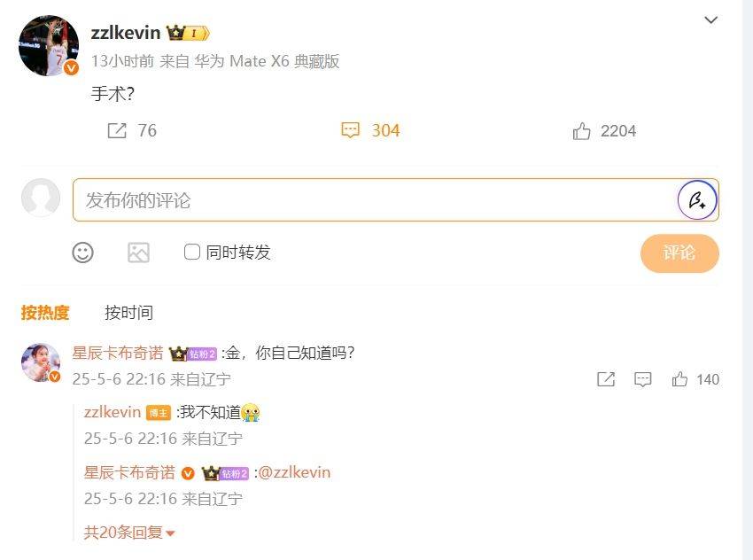This screenshot has height=560, width=753.
Task: Click the comment icon showing 304
Action: (350, 130)
